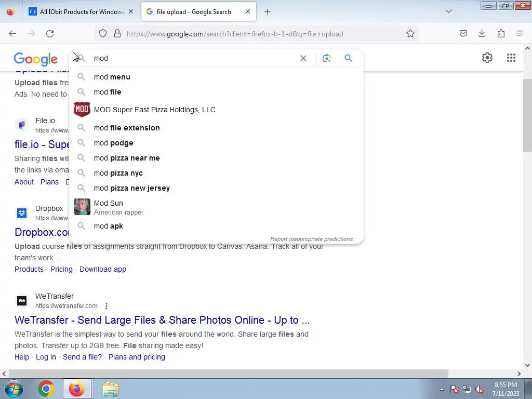Open WeTransfer Send Large Files result

point(162,320)
